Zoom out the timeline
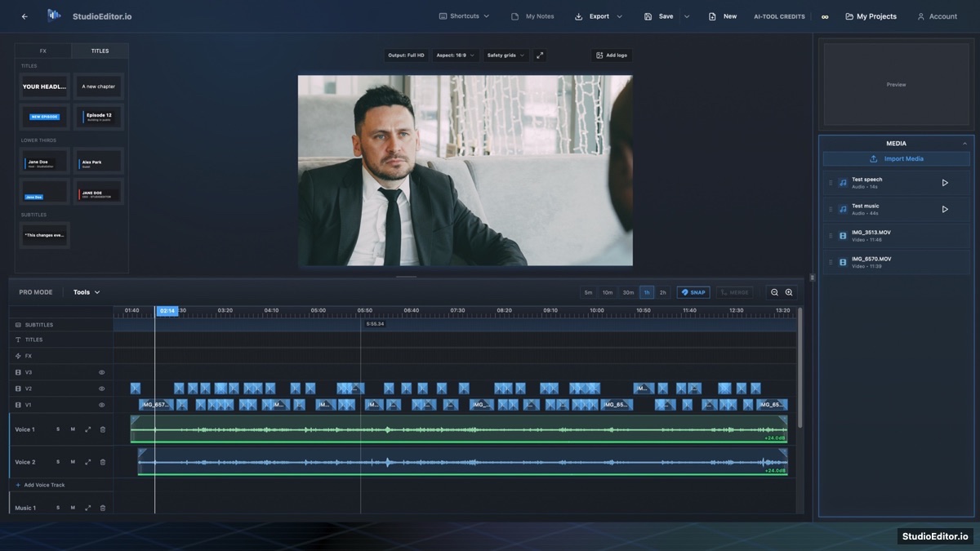This screenshot has height=551, width=980. pos(775,292)
